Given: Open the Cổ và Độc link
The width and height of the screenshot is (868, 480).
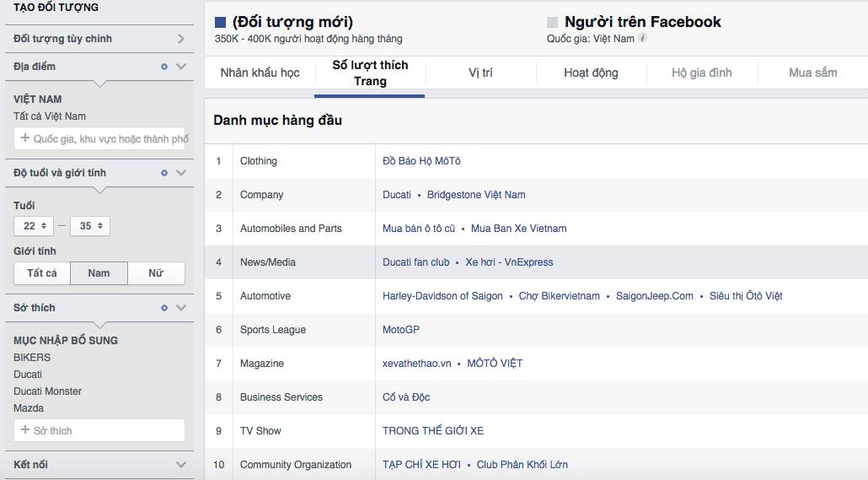Looking at the screenshot, I should [x=405, y=397].
